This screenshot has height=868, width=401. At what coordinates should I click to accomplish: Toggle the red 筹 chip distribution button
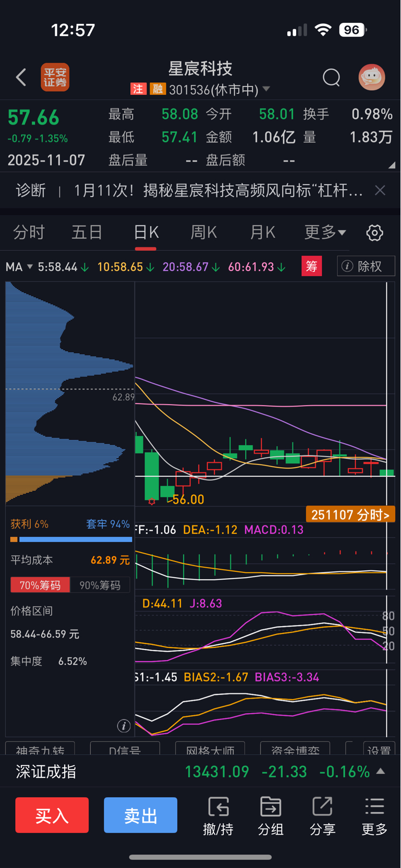click(311, 266)
